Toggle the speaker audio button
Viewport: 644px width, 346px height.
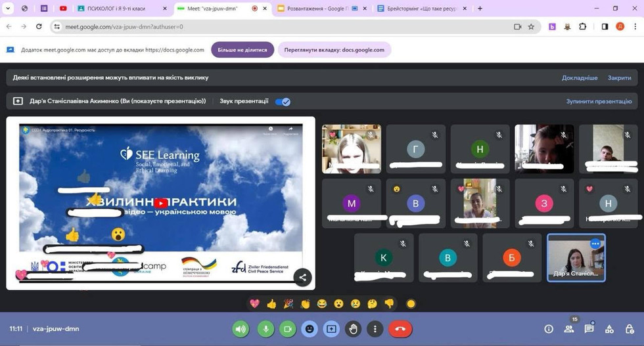click(x=241, y=329)
